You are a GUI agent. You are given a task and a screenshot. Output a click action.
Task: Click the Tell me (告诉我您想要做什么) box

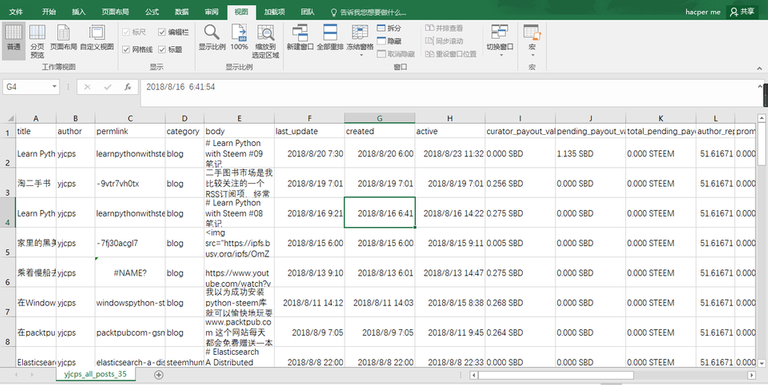pos(368,12)
